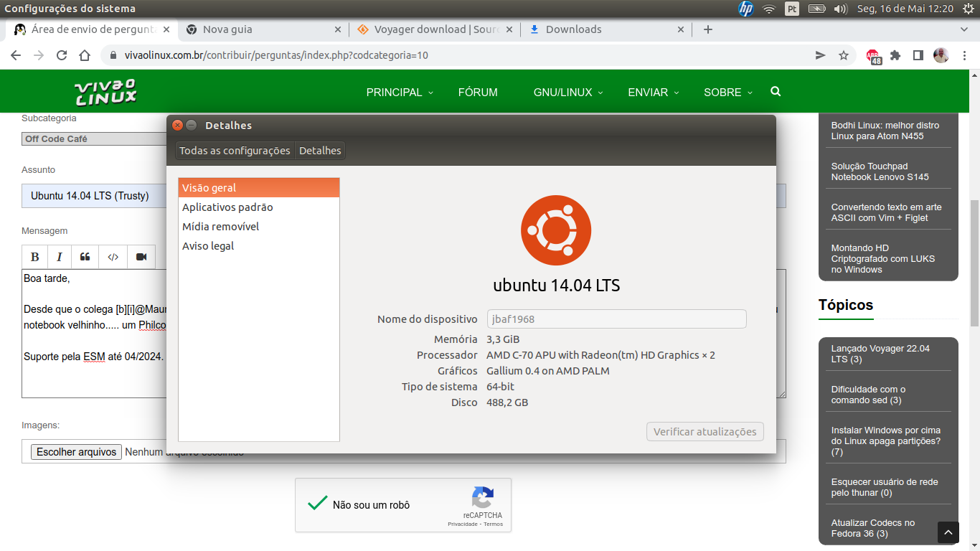Apply bold formatting in message editor
980x551 pixels.
35,257
